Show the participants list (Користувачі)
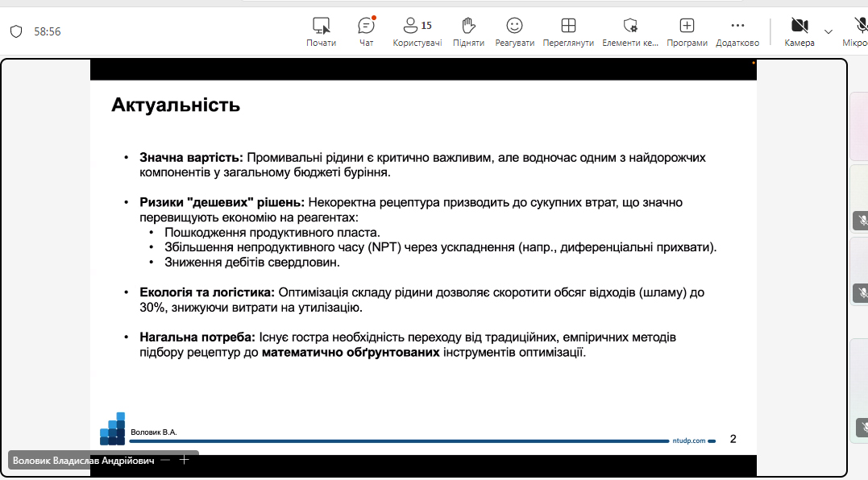 pyautogui.click(x=417, y=31)
